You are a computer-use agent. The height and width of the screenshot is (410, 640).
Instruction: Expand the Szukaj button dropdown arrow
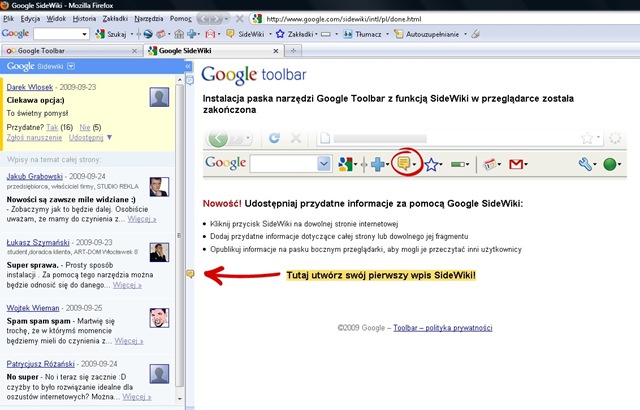(132, 34)
